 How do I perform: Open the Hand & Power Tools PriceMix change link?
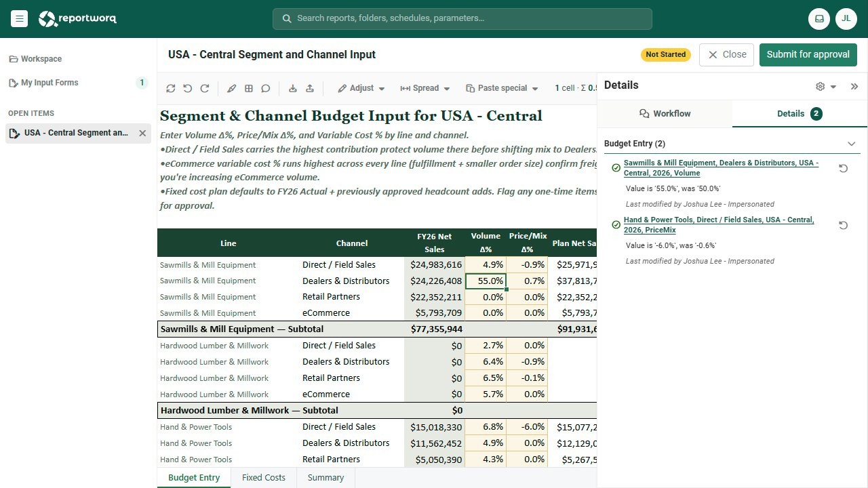point(719,225)
